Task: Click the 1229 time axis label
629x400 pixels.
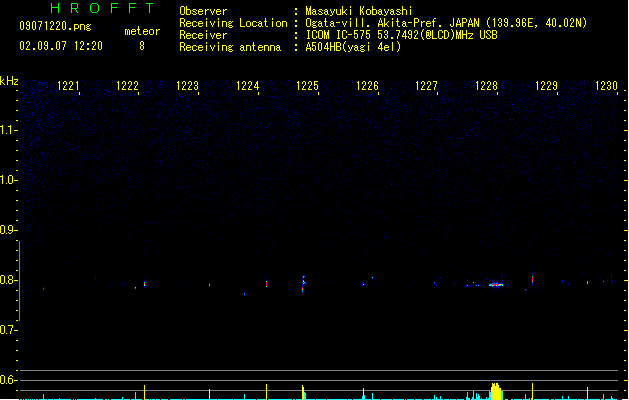Action: [x=546, y=86]
